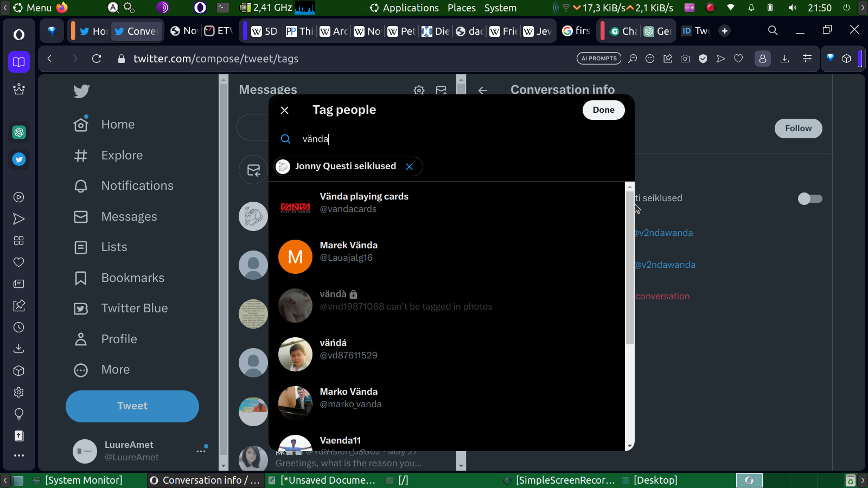Open Notifications in Twitter sidebar

(x=124, y=185)
